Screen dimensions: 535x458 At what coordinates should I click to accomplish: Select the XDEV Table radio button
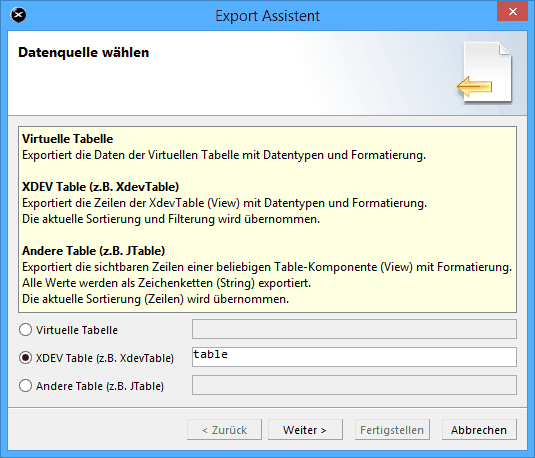[x=26, y=358]
